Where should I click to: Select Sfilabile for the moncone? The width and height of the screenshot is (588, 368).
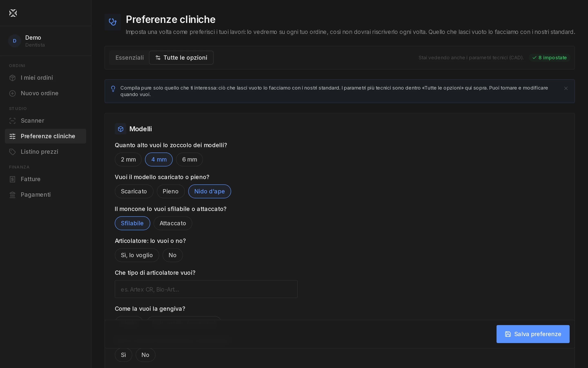click(x=133, y=223)
